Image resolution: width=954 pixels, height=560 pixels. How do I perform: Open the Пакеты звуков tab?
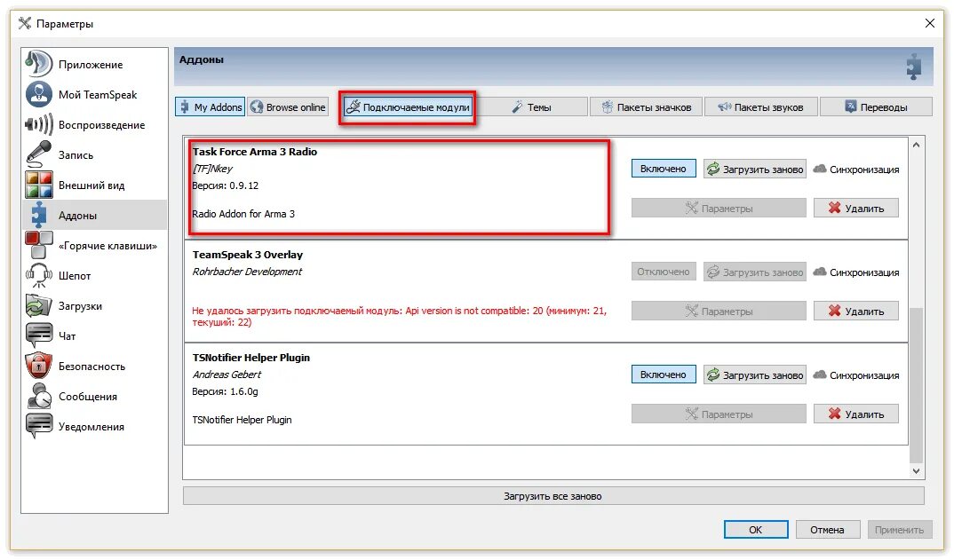click(760, 107)
